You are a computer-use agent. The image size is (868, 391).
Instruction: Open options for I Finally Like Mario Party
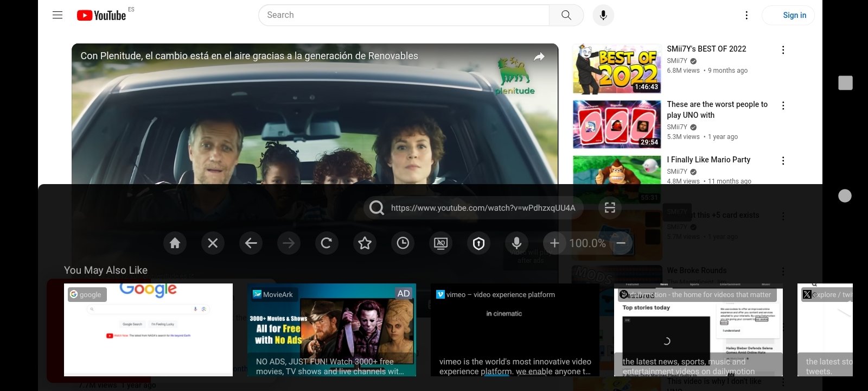point(783,161)
